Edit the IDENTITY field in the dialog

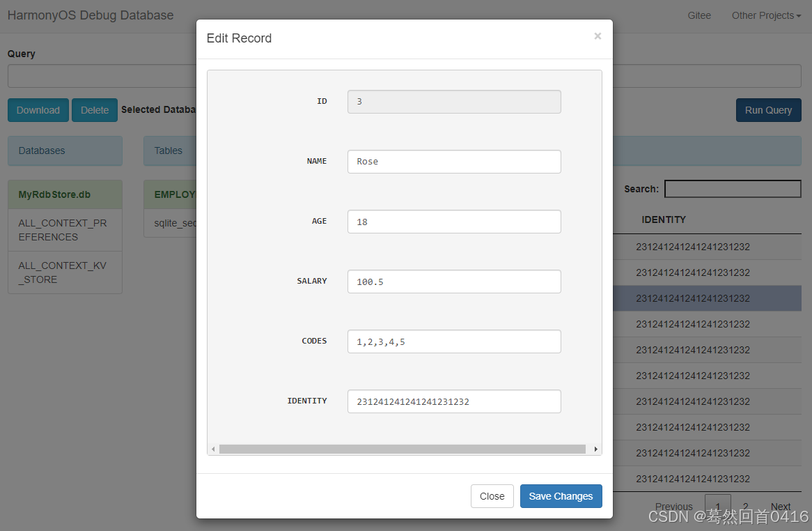tap(454, 401)
